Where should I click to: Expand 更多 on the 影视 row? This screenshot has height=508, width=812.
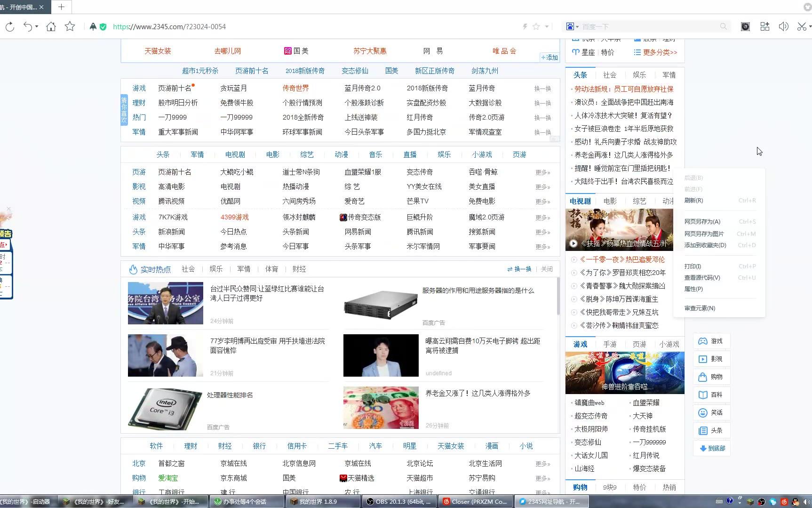(543, 187)
